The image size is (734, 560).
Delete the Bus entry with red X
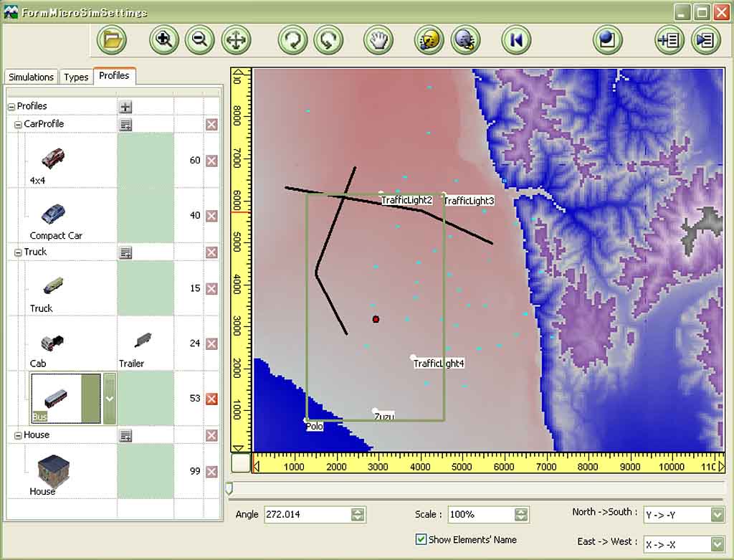click(211, 399)
